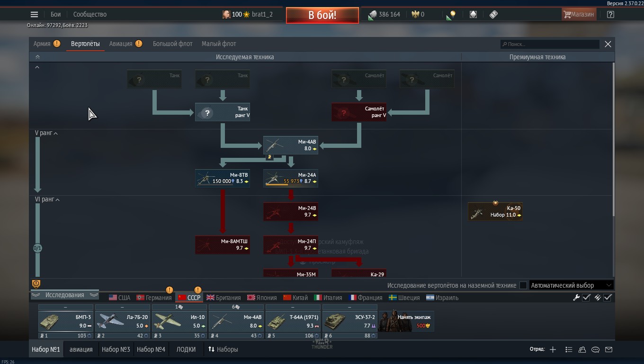The image size is (644, 364).
Task: Open the orange shield warning icon
Action: pos(36,284)
